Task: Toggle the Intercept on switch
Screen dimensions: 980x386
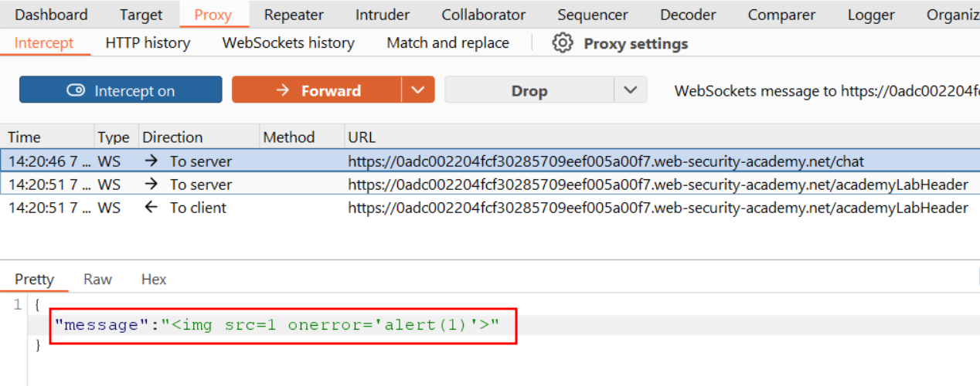Action: 121,90
